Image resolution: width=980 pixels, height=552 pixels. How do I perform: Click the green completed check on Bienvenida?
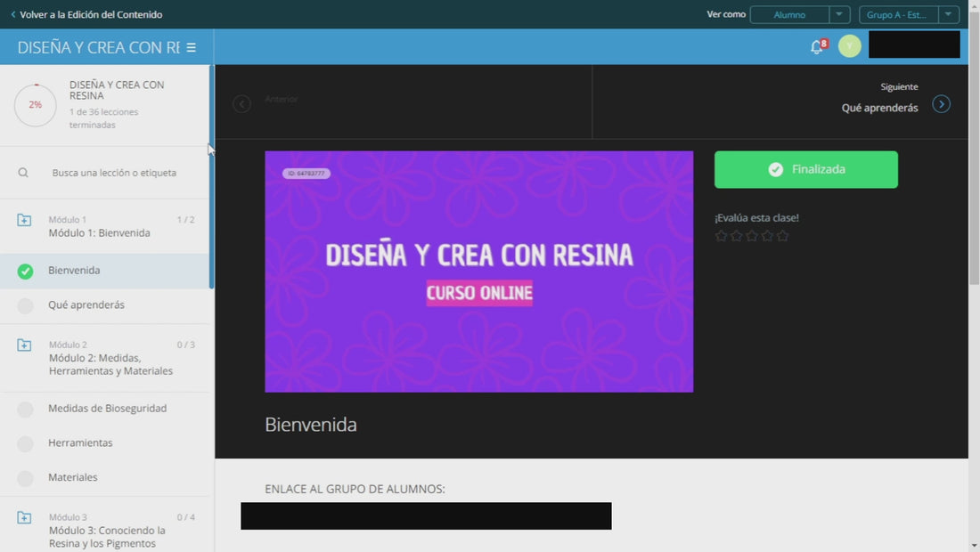[x=25, y=271]
